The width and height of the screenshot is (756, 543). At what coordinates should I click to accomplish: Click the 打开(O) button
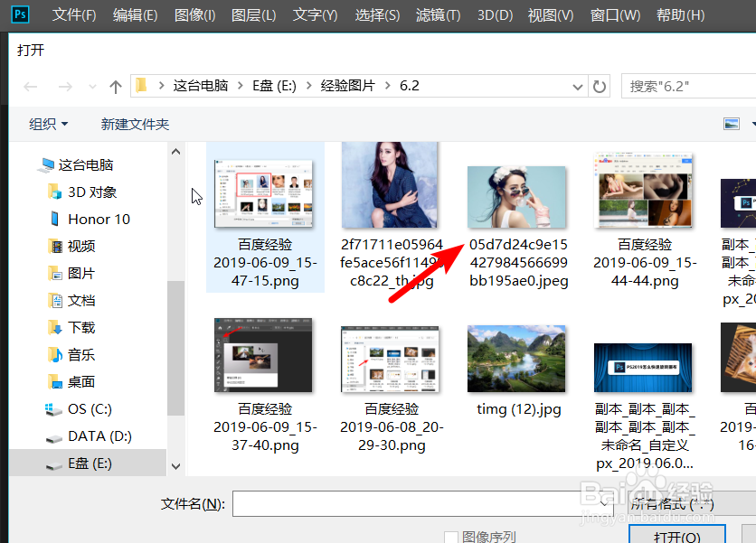[x=676, y=537]
